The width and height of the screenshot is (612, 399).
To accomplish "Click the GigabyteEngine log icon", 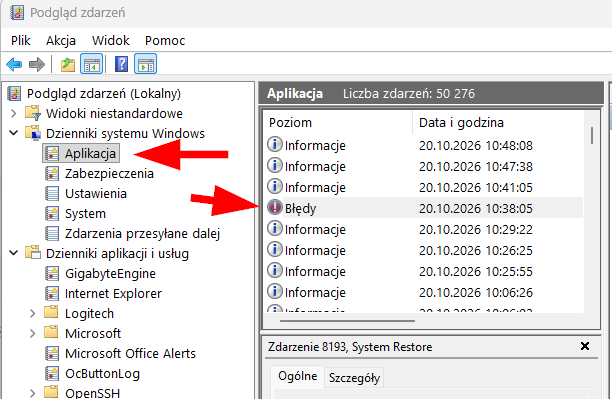I will tap(52, 274).
